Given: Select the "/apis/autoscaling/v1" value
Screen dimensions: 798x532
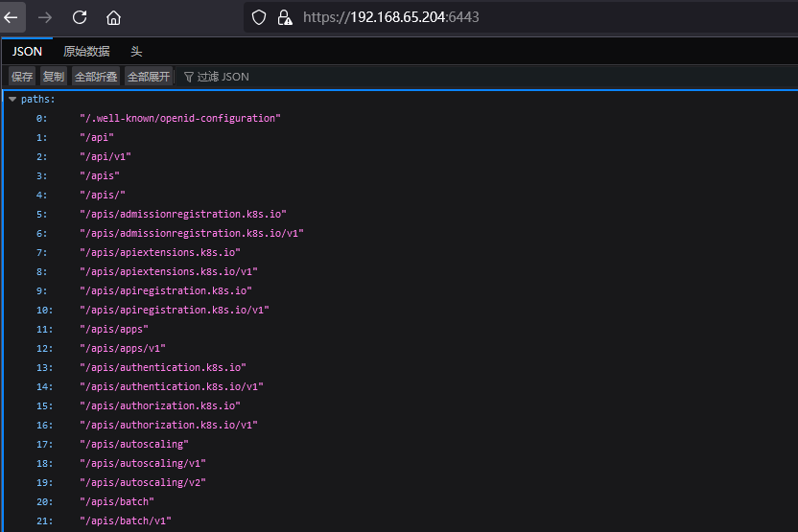Looking at the screenshot, I should (143, 463).
